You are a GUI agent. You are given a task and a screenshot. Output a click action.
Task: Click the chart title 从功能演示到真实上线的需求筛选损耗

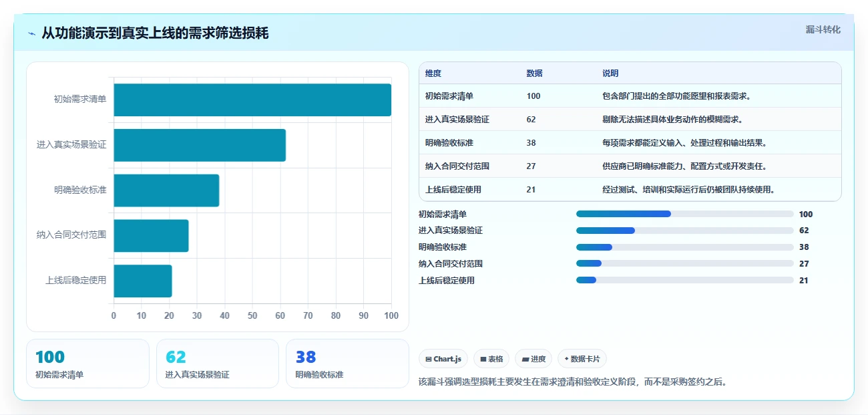[x=155, y=33]
